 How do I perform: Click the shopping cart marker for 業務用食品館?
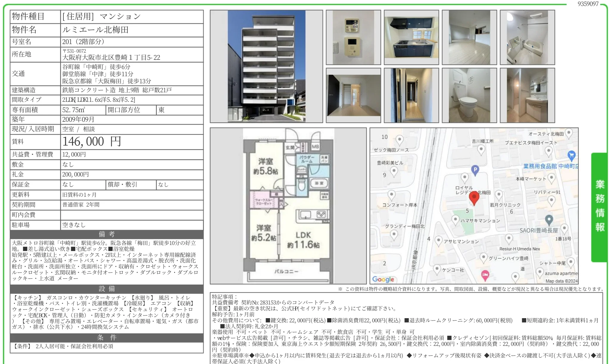click(571, 155)
